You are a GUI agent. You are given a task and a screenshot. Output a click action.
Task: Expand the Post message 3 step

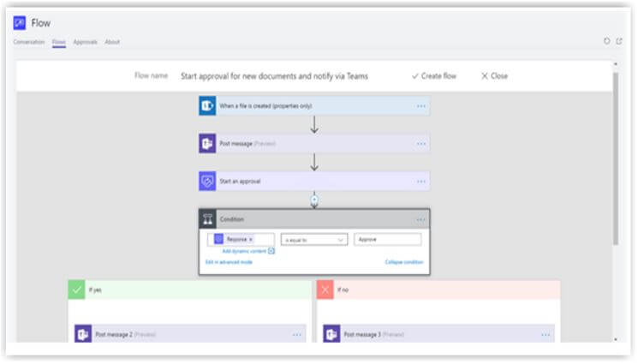click(438, 334)
